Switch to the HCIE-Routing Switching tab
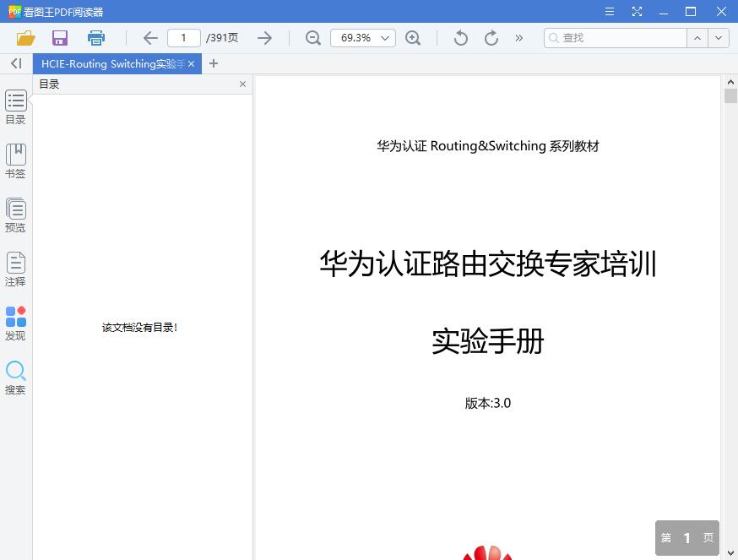Viewport: 738px width, 560px height. (110, 63)
